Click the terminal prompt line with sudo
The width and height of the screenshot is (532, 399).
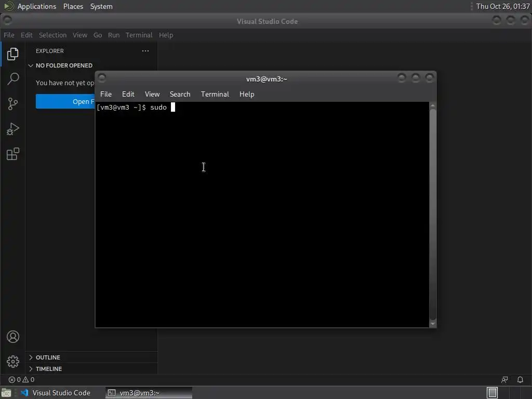tap(136, 108)
